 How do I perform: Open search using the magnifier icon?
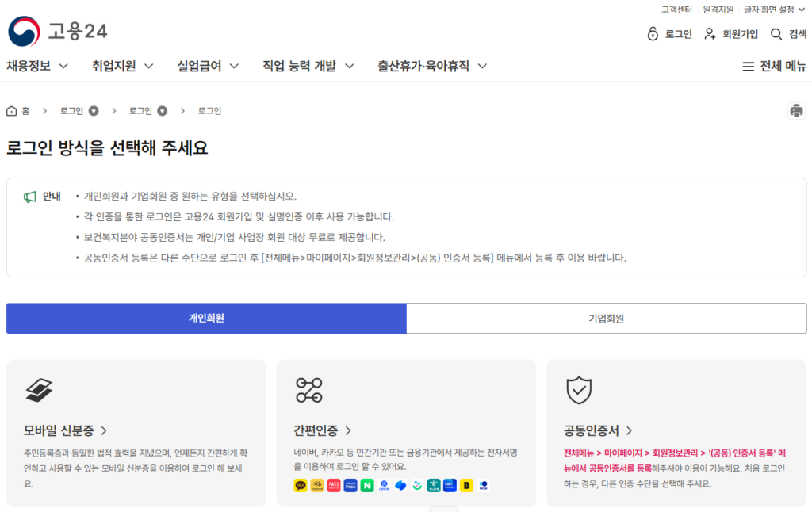point(775,34)
